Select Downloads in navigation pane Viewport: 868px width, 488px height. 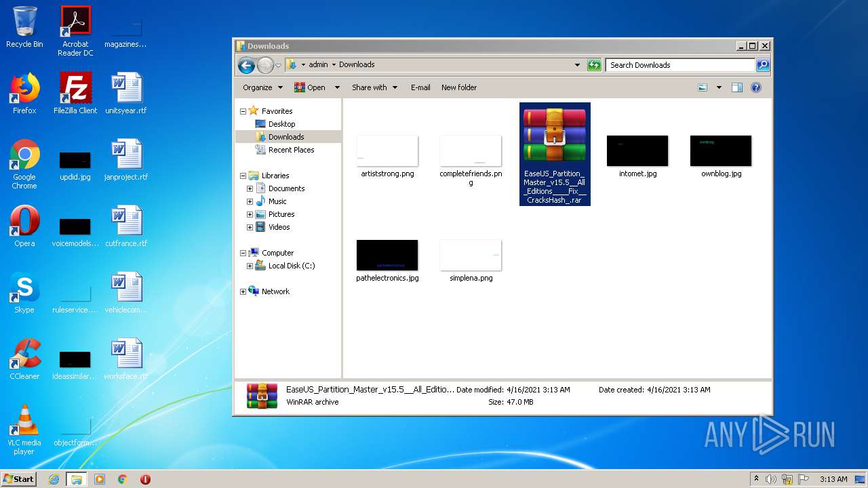click(x=286, y=137)
